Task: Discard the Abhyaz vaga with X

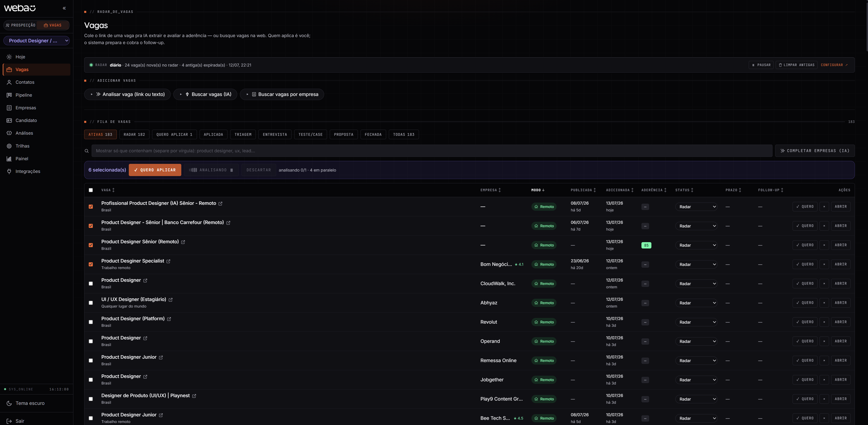Action: click(824, 303)
